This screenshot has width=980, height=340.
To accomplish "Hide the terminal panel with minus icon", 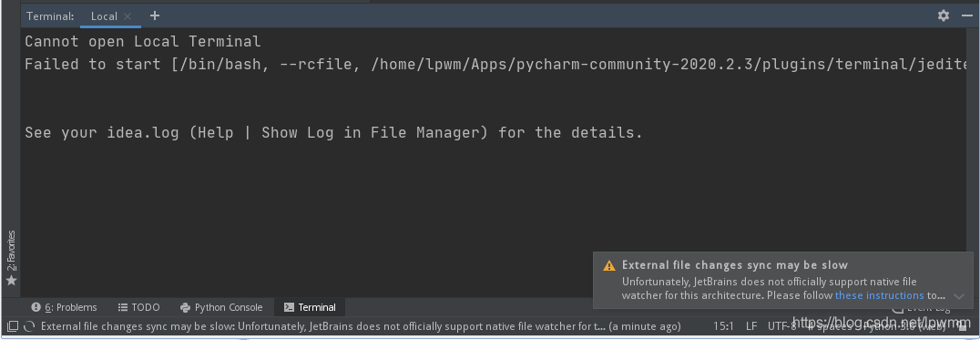I will coord(966,15).
